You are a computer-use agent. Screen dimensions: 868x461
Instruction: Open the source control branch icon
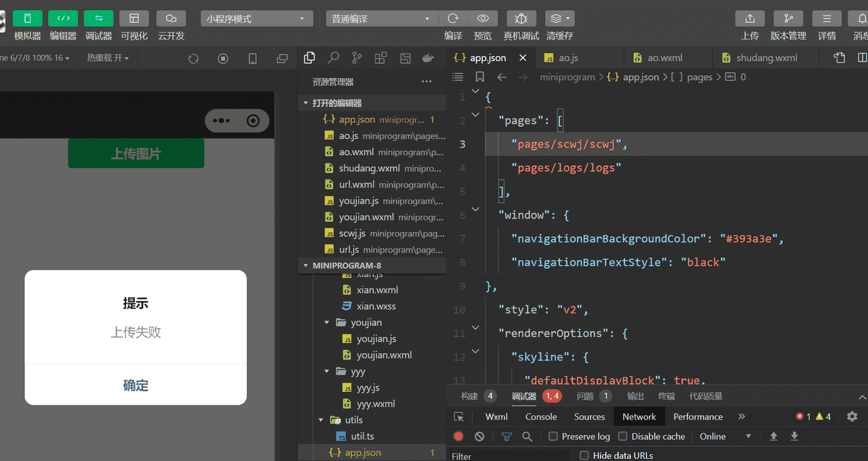pyautogui.click(x=357, y=58)
